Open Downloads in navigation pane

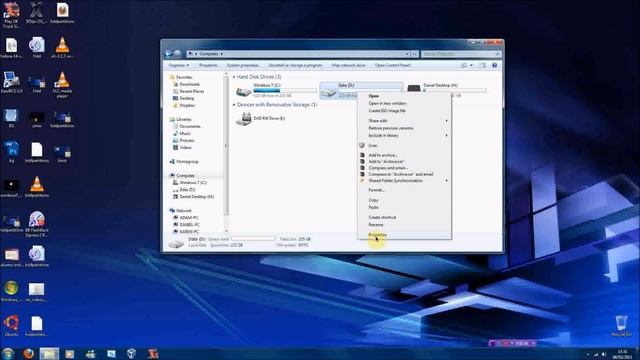click(189, 84)
